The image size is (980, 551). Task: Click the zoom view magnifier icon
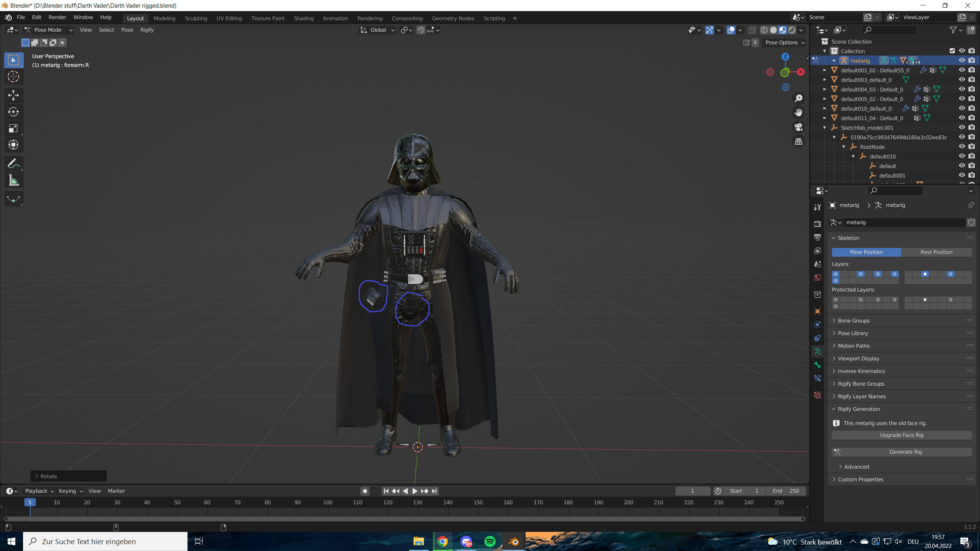(x=799, y=98)
